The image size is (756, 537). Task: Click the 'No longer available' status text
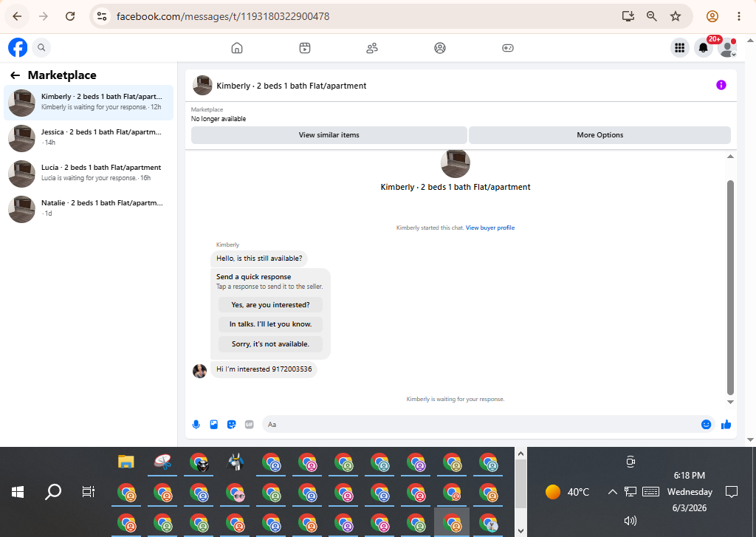tap(219, 119)
